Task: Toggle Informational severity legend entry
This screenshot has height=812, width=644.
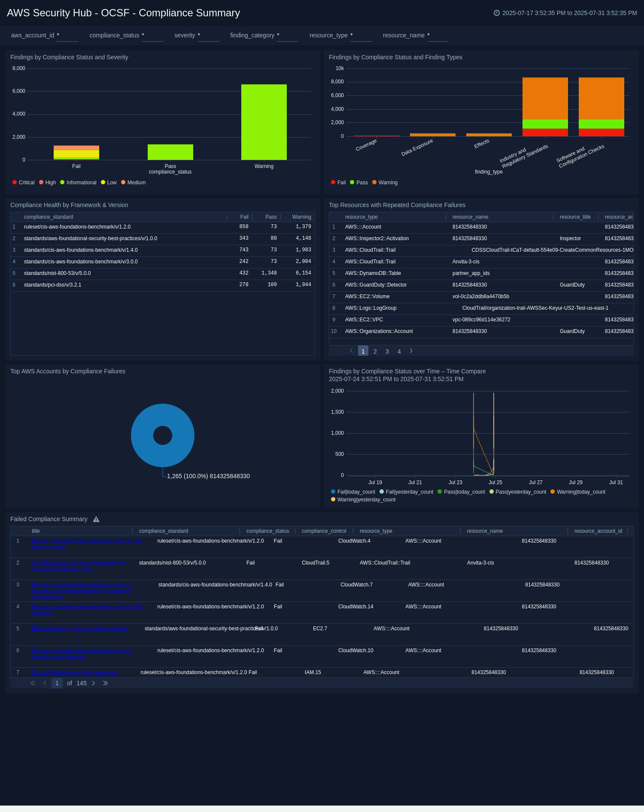Action: 78,183
